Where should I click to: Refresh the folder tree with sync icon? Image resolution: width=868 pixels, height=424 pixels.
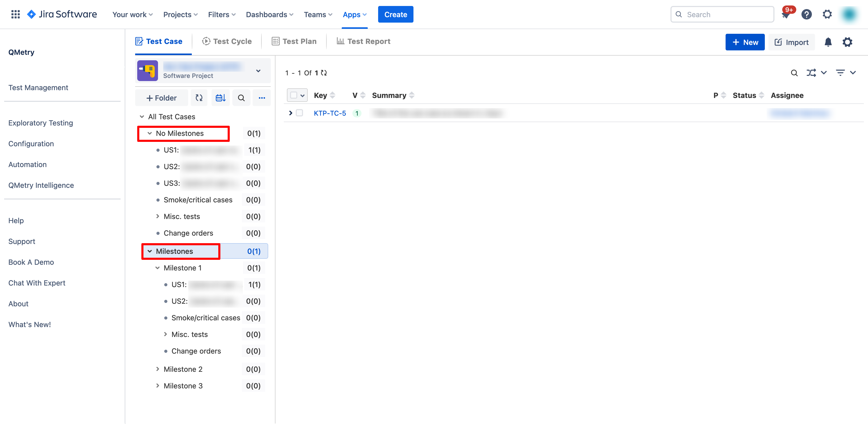199,98
